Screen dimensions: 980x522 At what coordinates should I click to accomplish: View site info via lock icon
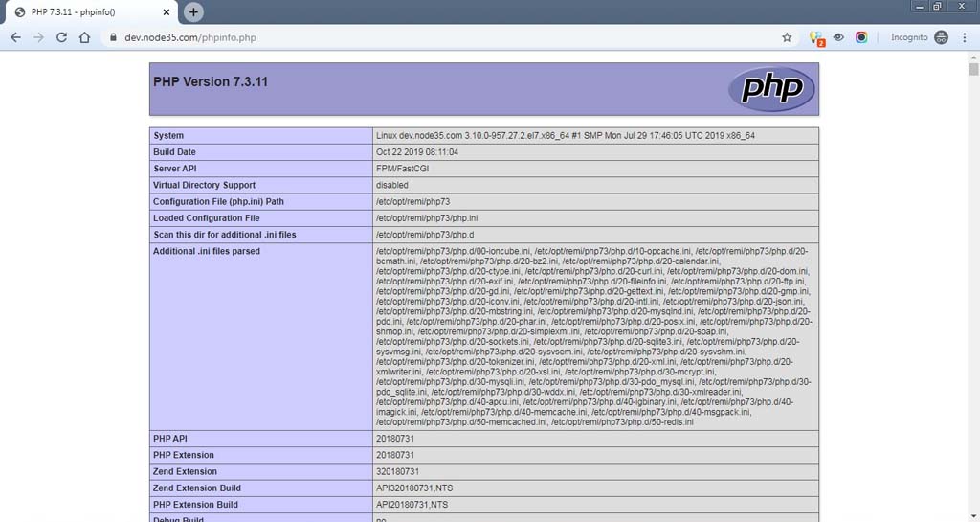click(113, 37)
